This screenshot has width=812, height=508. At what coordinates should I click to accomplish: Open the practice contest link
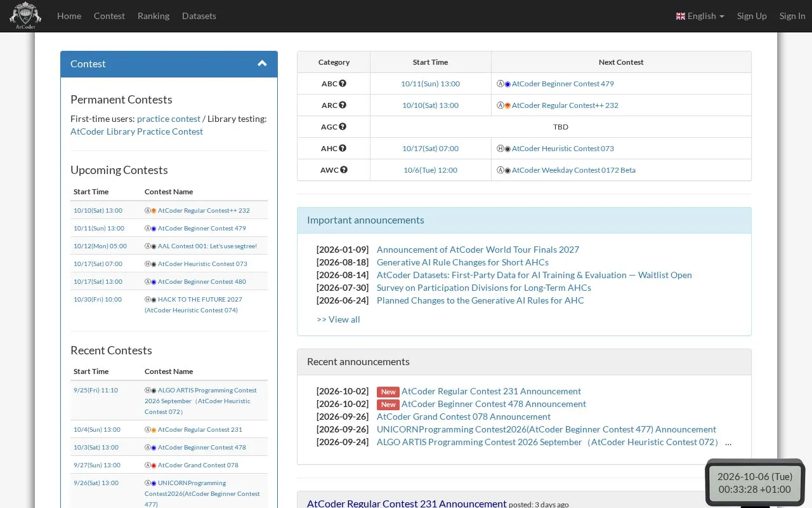pos(169,119)
